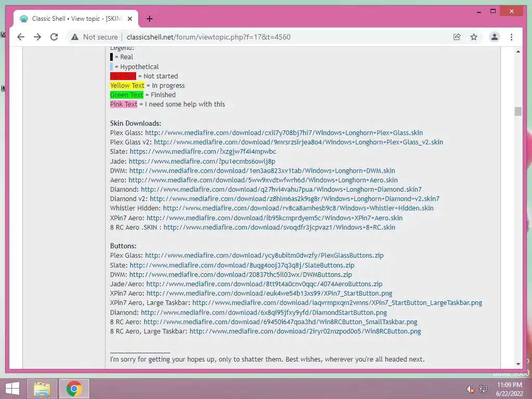The image size is (532, 399).
Task: Open the XPin7 Aero skin link
Action: 274,218
